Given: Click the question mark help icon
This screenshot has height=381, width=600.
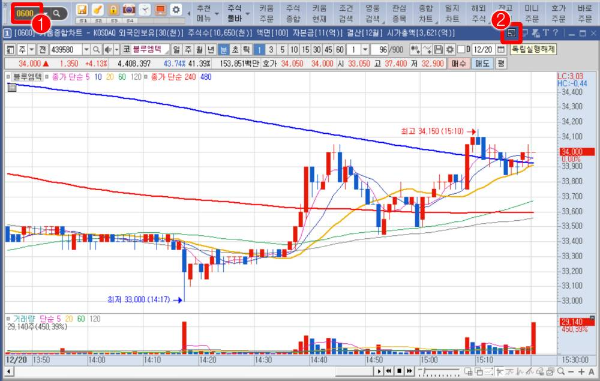Looking at the screenshot, I should pyautogui.click(x=556, y=33).
